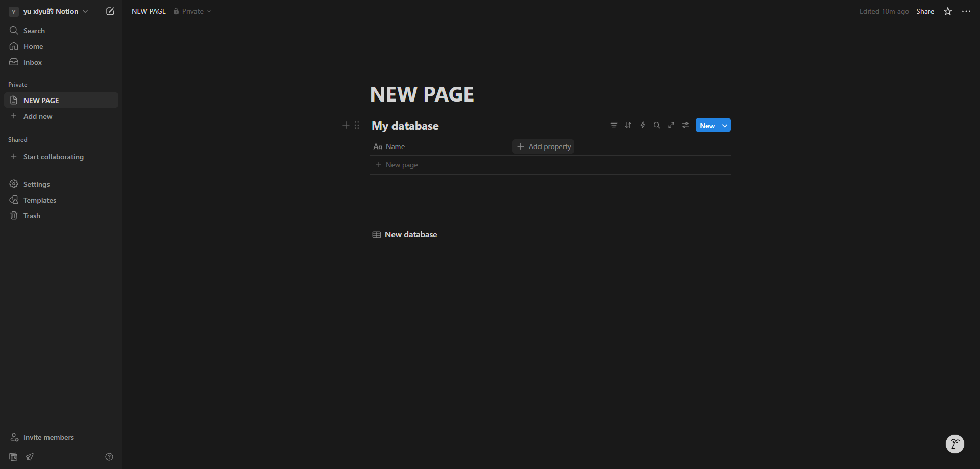Image resolution: width=980 pixels, height=469 pixels.
Task: Add page to favorites with star icon
Action: pos(948,11)
